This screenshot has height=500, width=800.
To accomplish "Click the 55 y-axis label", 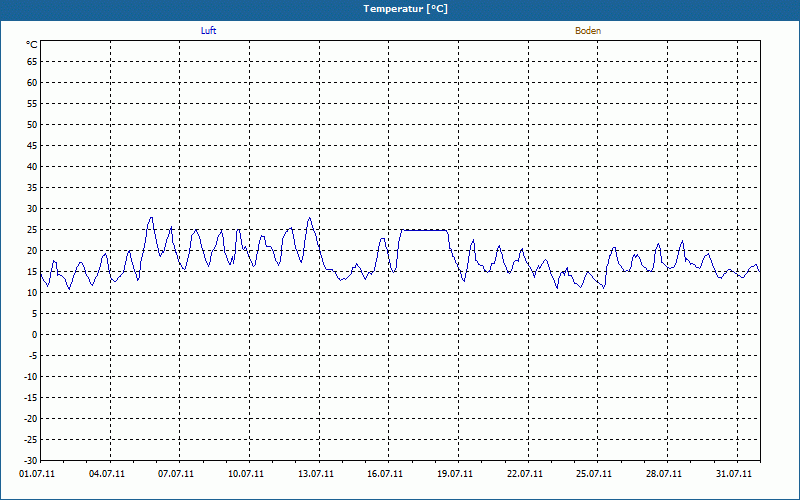I will coord(32,104).
